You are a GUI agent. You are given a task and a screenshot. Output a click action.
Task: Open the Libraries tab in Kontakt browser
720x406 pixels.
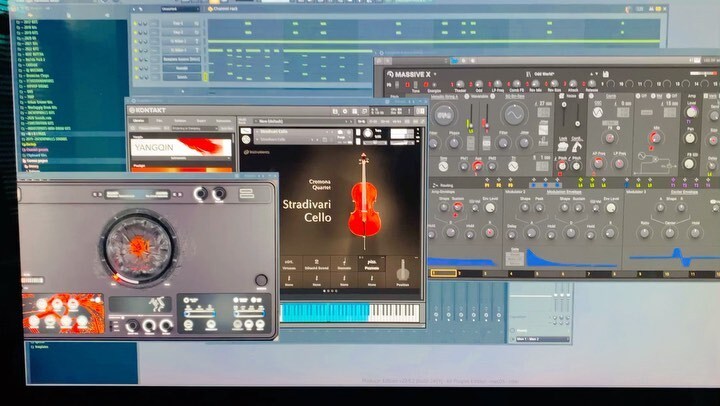coord(138,121)
